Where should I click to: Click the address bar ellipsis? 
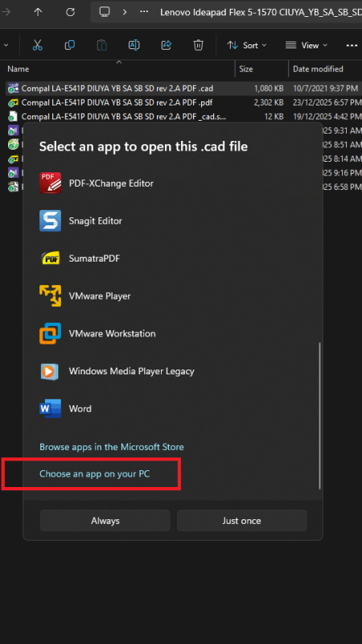click(144, 11)
